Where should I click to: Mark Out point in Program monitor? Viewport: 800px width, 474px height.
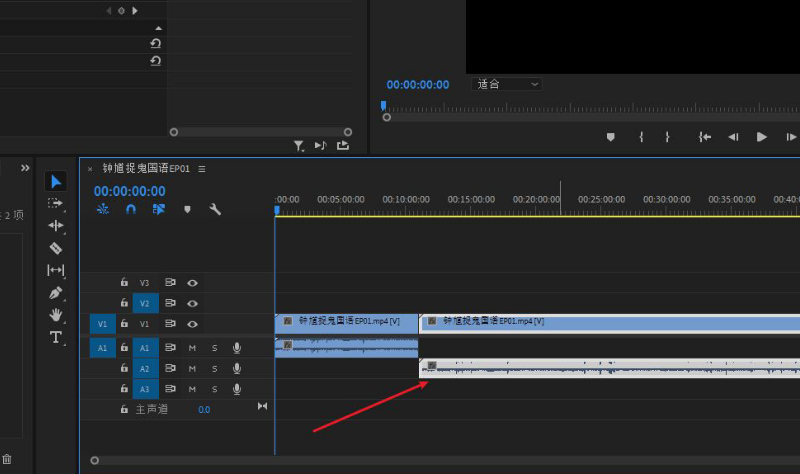click(667, 137)
